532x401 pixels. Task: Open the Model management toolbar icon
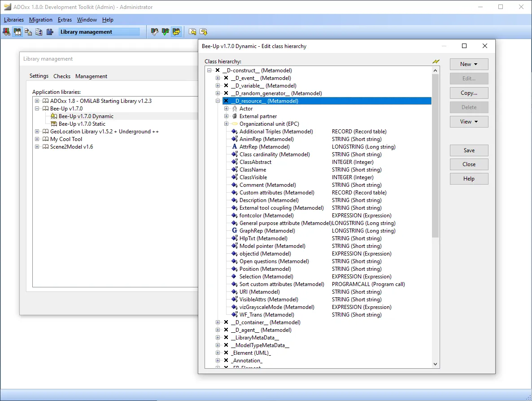[x=28, y=32]
